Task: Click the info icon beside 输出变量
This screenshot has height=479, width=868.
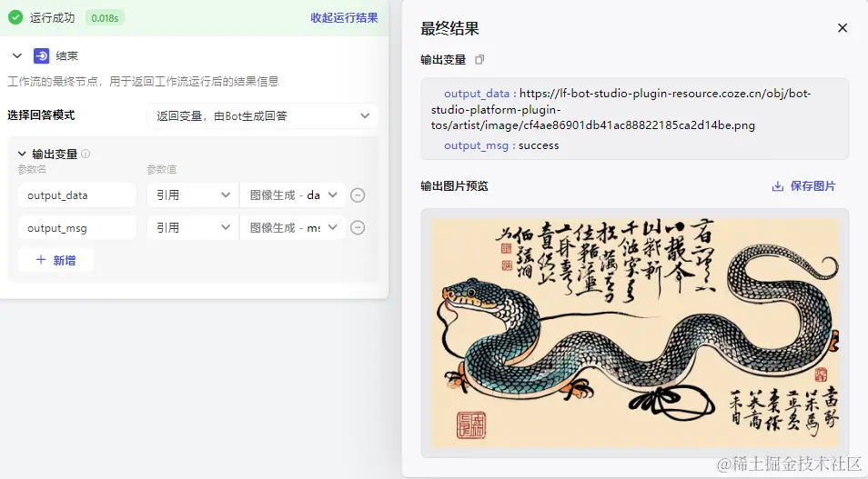Action: [86, 154]
